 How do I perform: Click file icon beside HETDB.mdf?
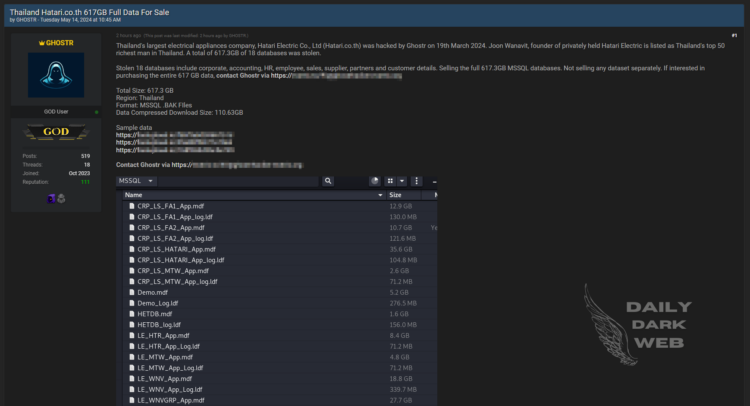pyautogui.click(x=132, y=314)
